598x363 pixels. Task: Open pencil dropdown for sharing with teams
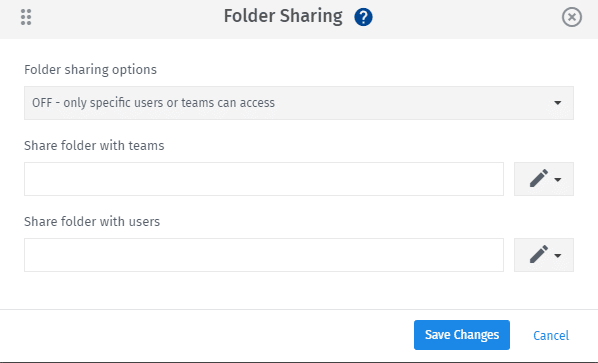pyautogui.click(x=544, y=179)
